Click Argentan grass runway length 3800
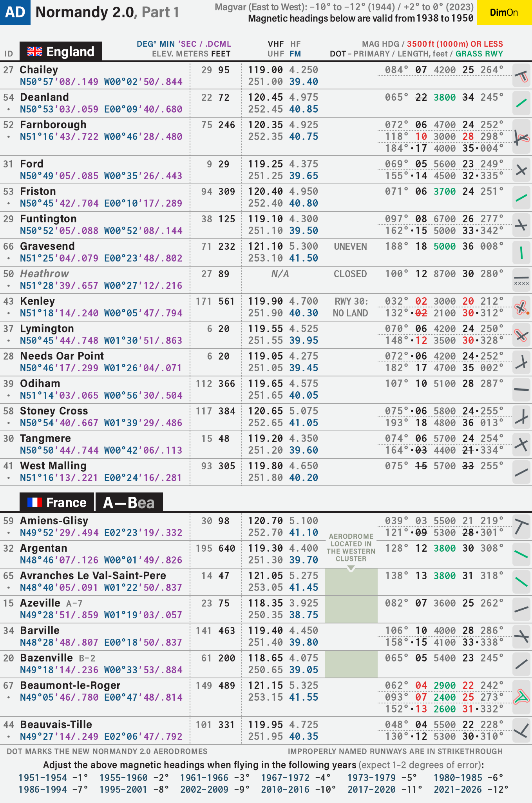The width and height of the screenshot is (532, 803). 445,548
